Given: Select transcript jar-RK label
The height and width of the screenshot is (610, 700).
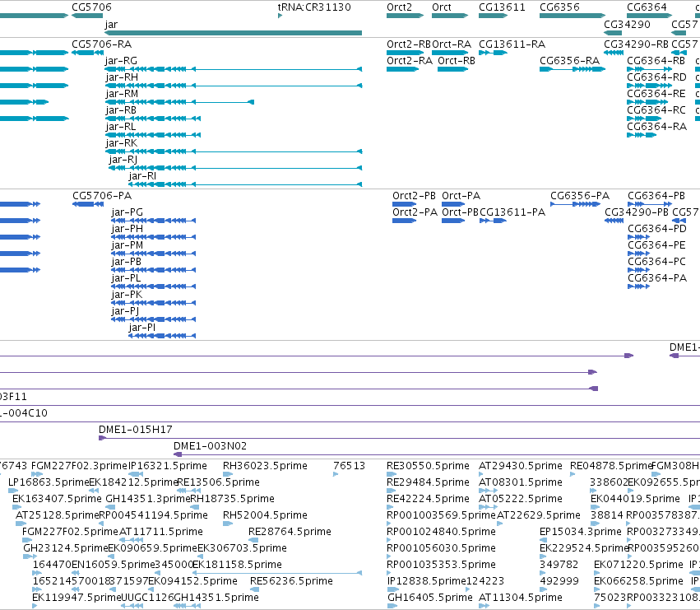Looking at the screenshot, I should tap(122, 143).
